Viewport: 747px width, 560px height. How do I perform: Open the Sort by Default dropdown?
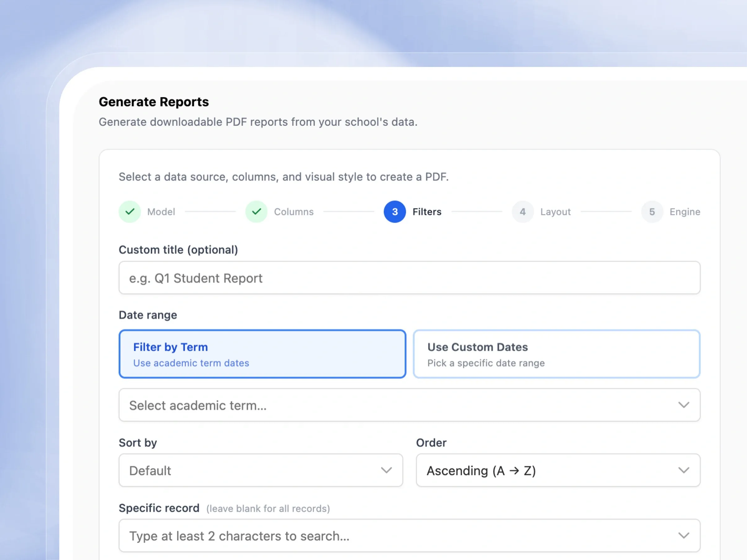click(x=261, y=470)
